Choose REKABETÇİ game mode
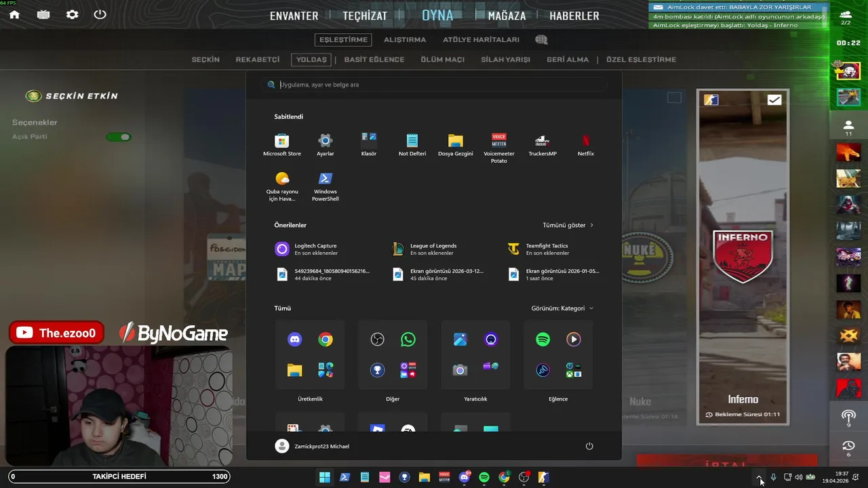 point(258,60)
